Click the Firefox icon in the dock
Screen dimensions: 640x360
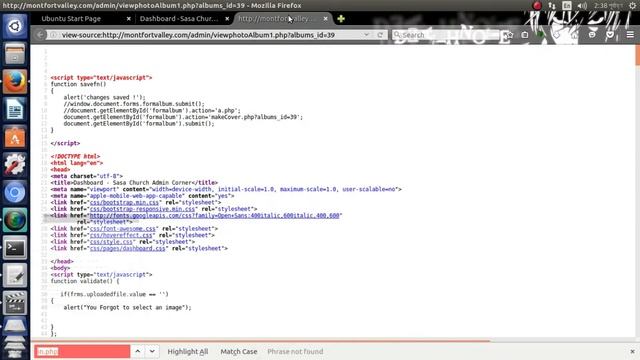pyautogui.click(x=15, y=82)
